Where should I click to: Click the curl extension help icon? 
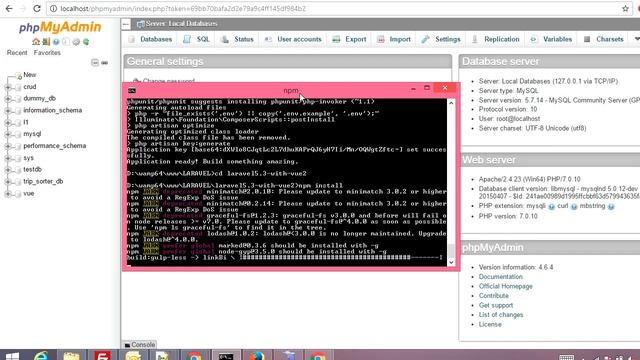[x=574, y=207]
